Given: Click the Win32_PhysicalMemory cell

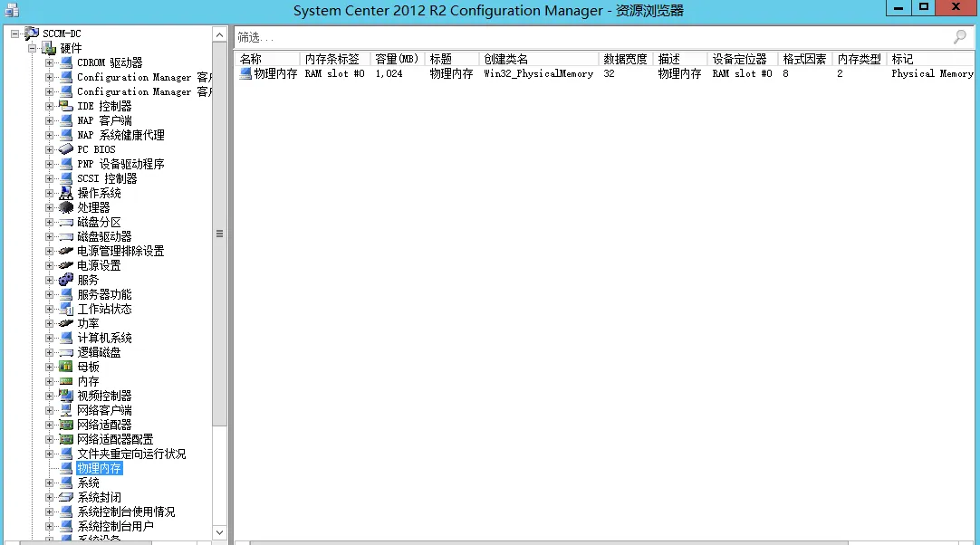Looking at the screenshot, I should point(539,73).
